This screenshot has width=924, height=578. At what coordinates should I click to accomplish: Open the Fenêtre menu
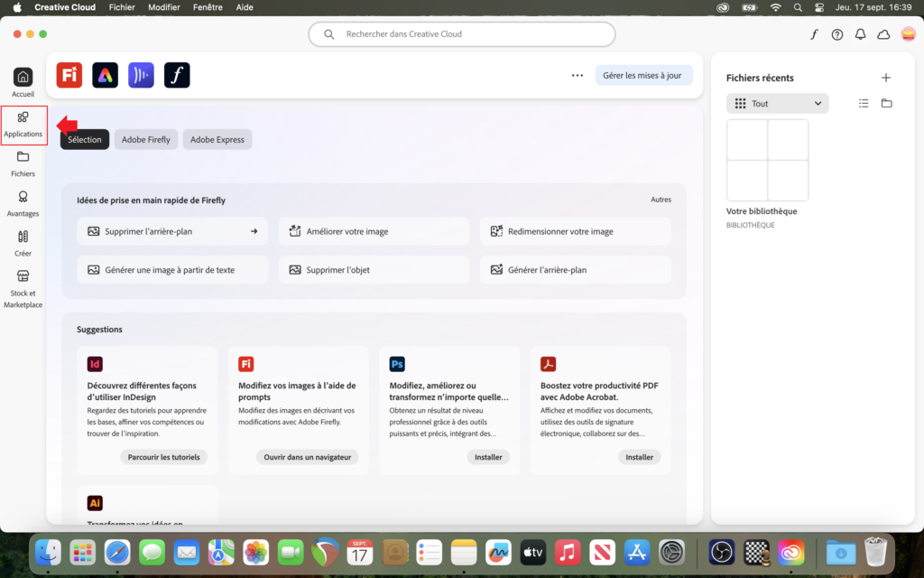click(208, 7)
